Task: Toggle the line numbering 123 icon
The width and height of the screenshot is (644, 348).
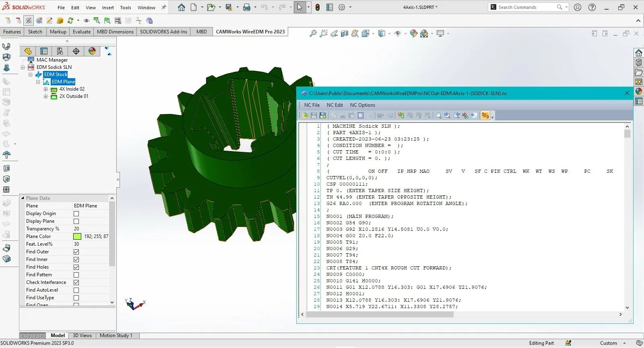Action: [x=485, y=116]
